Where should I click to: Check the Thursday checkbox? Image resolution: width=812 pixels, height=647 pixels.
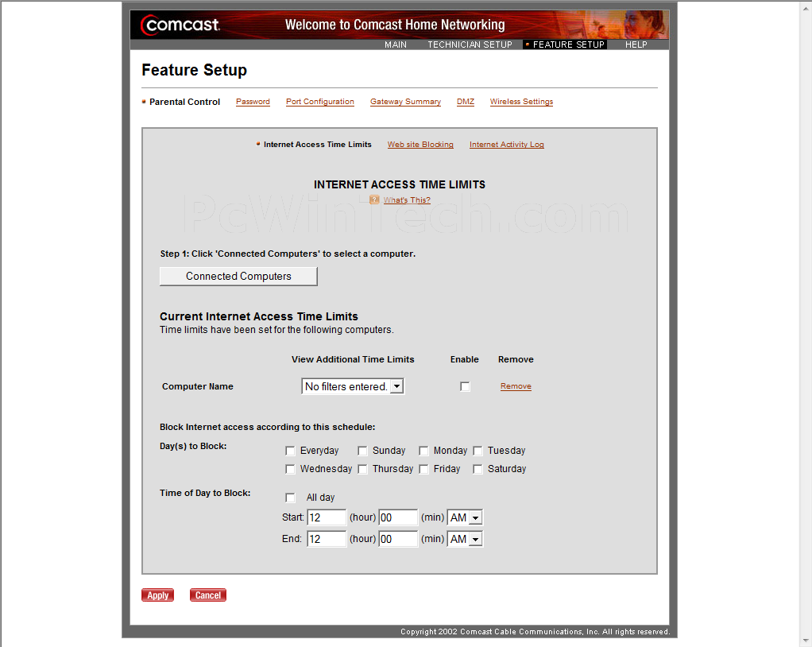click(x=362, y=469)
